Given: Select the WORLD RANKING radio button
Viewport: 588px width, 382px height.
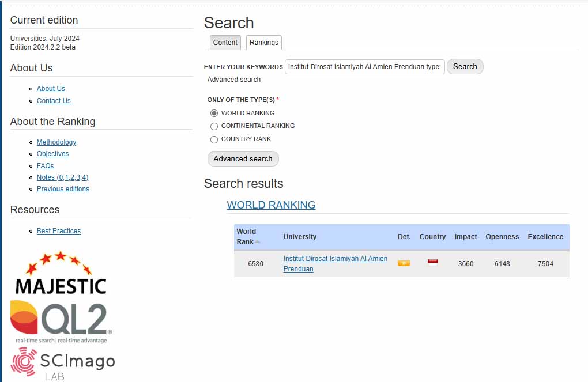Looking at the screenshot, I should [214, 113].
